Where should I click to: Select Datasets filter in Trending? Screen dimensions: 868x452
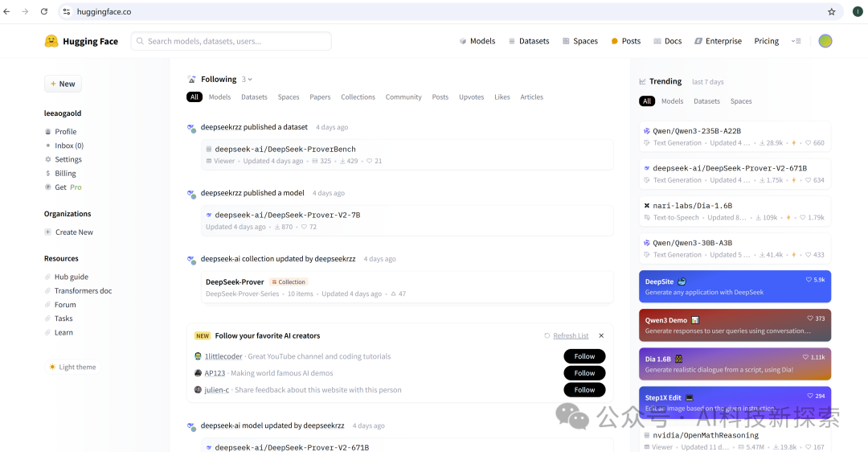[x=707, y=101]
